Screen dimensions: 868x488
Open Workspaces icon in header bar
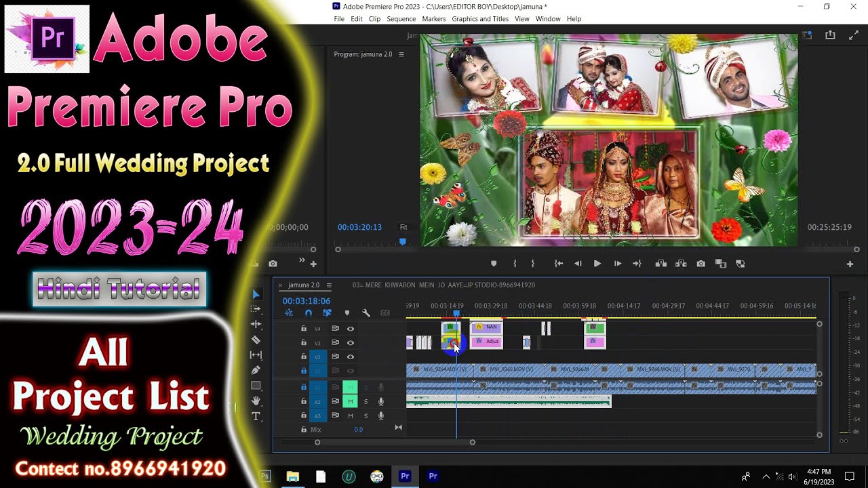click(x=807, y=35)
